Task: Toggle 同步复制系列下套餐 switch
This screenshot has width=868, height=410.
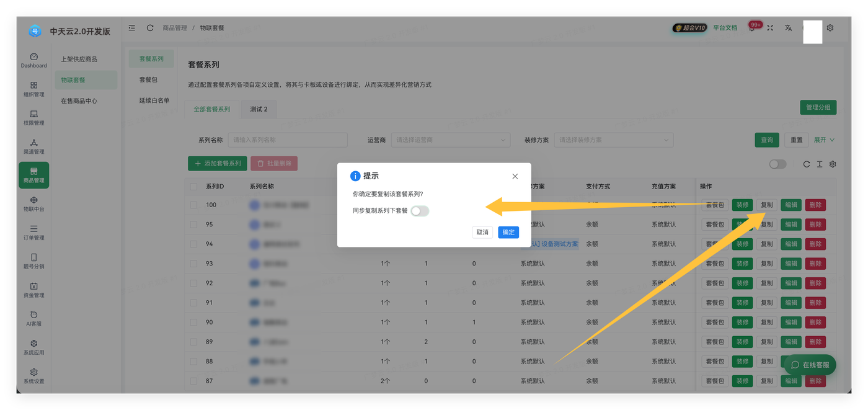Action: click(x=420, y=211)
